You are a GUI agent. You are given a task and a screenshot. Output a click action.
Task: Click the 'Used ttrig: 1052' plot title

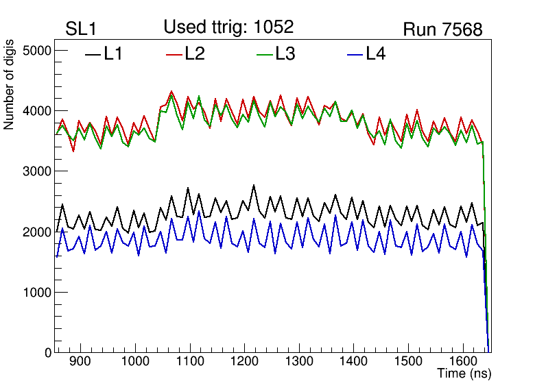pos(228,27)
